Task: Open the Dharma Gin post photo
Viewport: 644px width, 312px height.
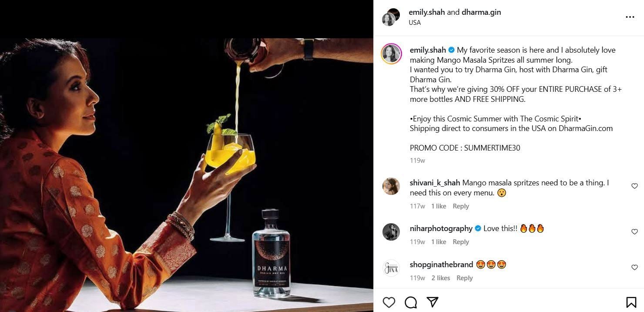Action: 186,174
